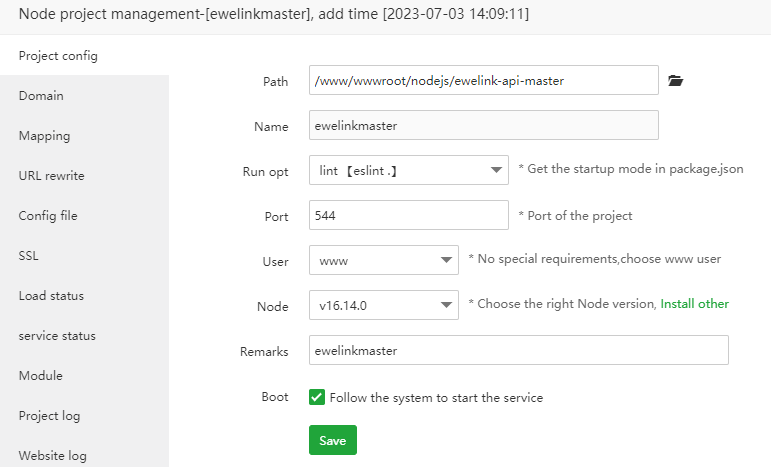
Task: Go to the Mapping tab
Action: pos(44,136)
